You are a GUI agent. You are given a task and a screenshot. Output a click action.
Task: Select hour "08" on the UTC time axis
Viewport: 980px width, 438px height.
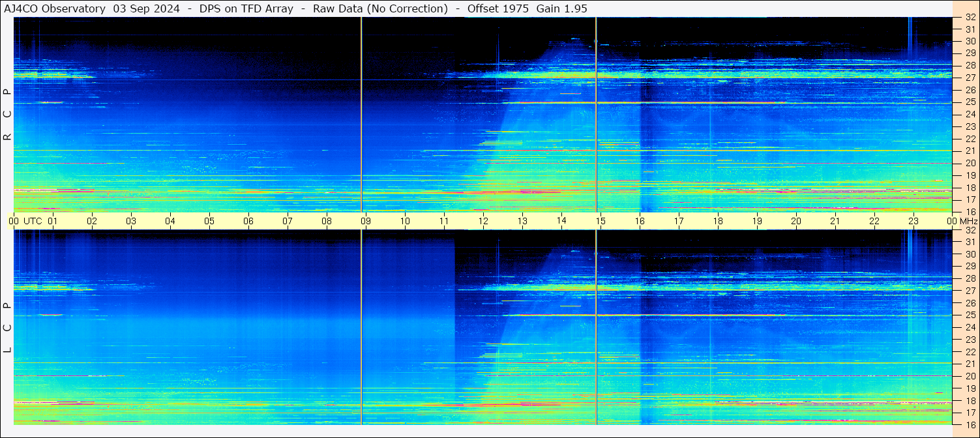(327, 221)
